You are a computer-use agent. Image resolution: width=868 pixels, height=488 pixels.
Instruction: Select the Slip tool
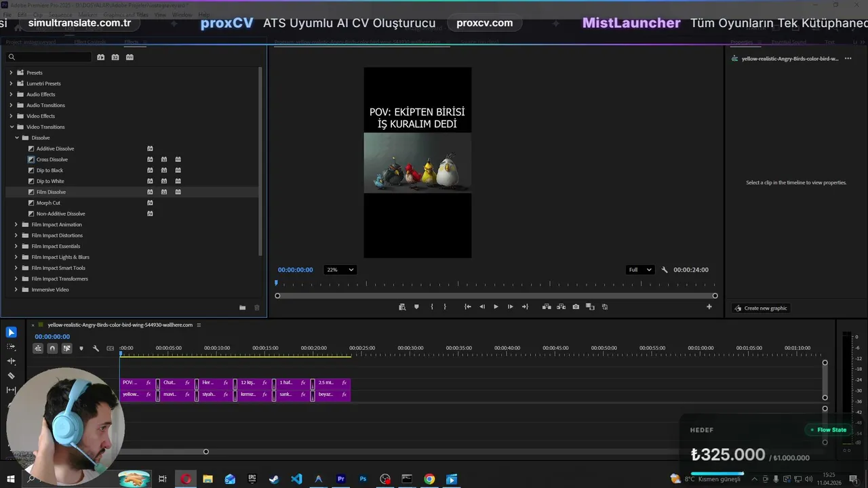click(x=11, y=390)
